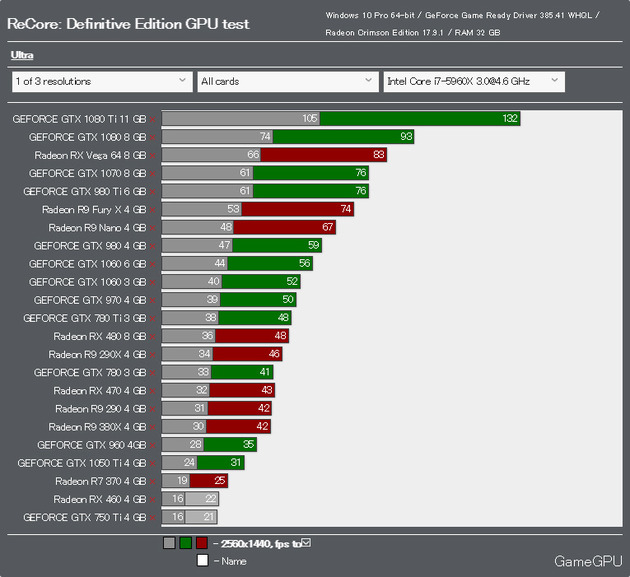Click the 'ReCore: Definitive Edition GPU test' title
This screenshot has height=577, width=630.
click(128, 24)
